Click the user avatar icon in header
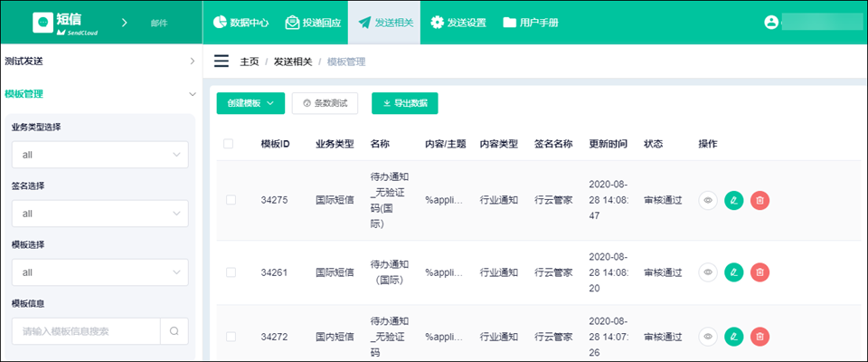The width and height of the screenshot is (868, 362). 770,22
